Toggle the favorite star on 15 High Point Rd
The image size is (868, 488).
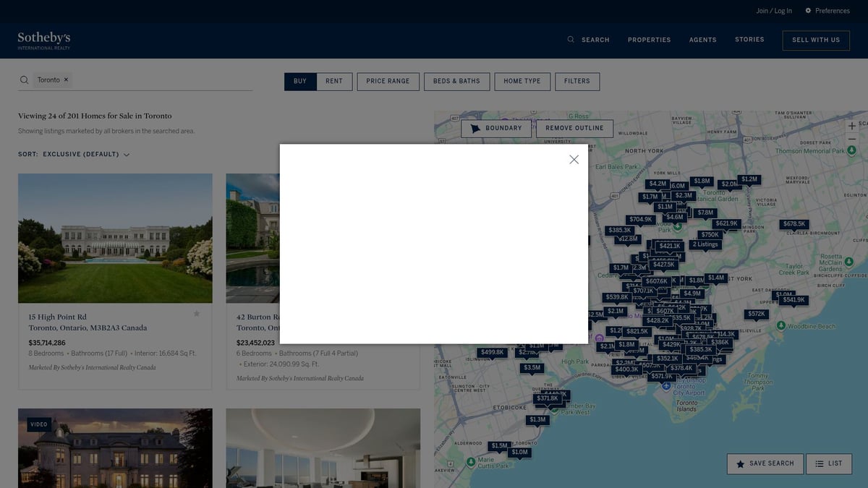[196, 312]
